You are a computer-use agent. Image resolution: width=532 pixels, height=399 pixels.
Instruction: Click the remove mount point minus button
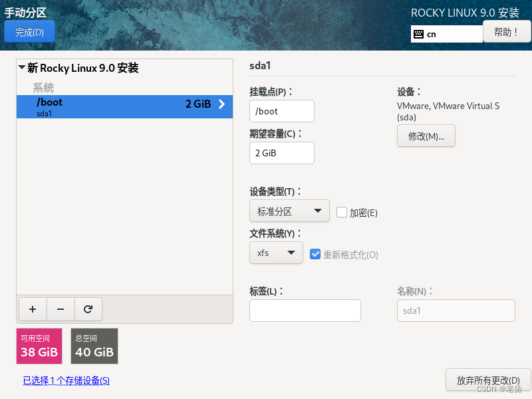pyautogui.click(x=61, y=309)
